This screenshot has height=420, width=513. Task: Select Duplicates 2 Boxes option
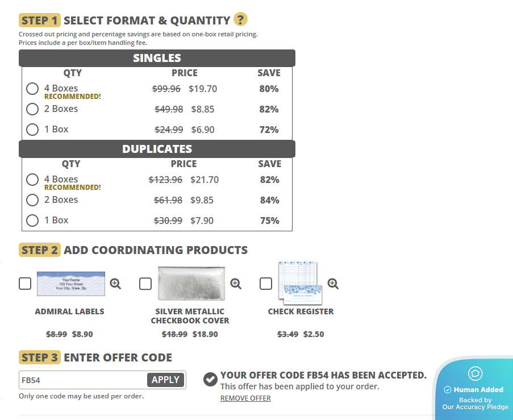[x=32, y=200]
